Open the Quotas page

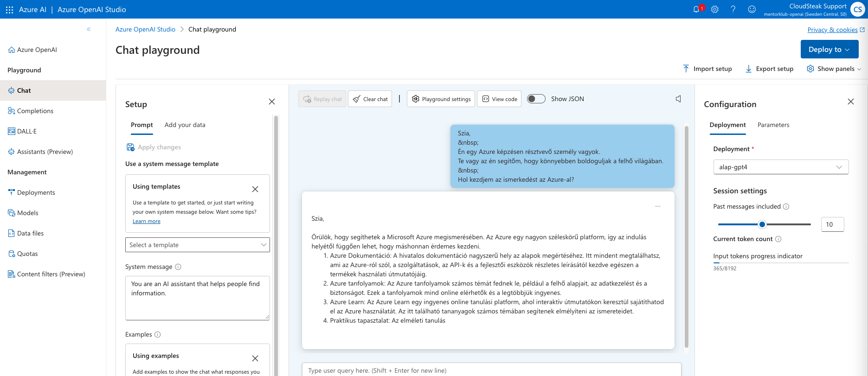click(x=23, y=254)
